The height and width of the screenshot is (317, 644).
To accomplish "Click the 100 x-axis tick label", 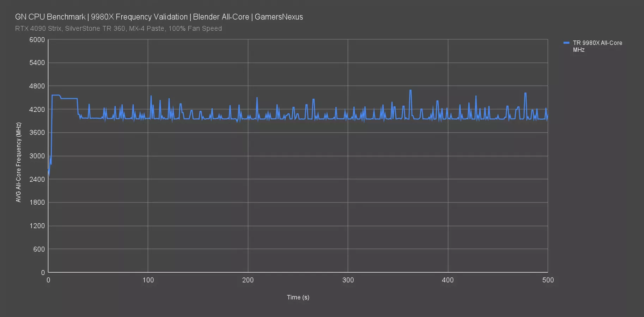I will 148,280.
